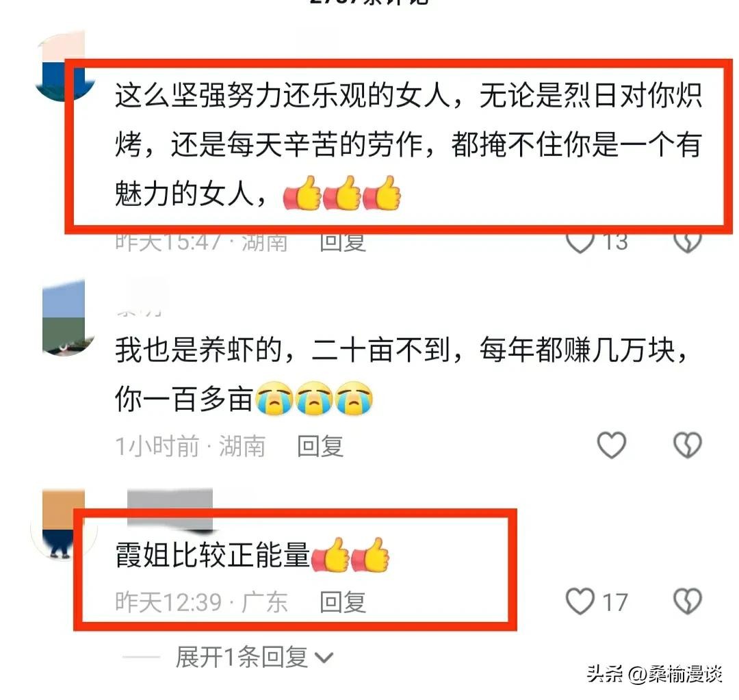739x700 pixels.
Task: Reply to the 昨天12:39 广东 comment
Action: coord(343,602)
